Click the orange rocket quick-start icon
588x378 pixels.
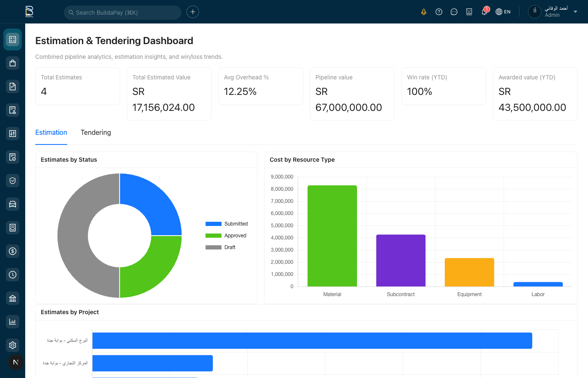[x=423, y=12]
